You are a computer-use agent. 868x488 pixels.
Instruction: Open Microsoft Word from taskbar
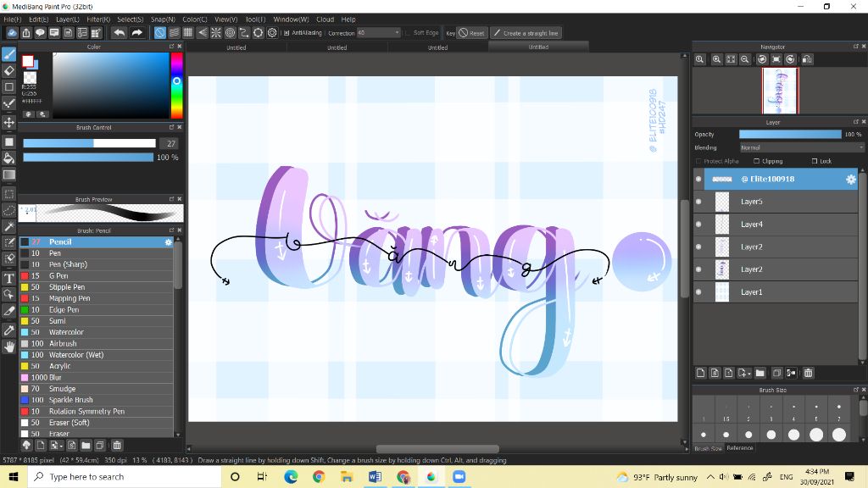point(375,477)
